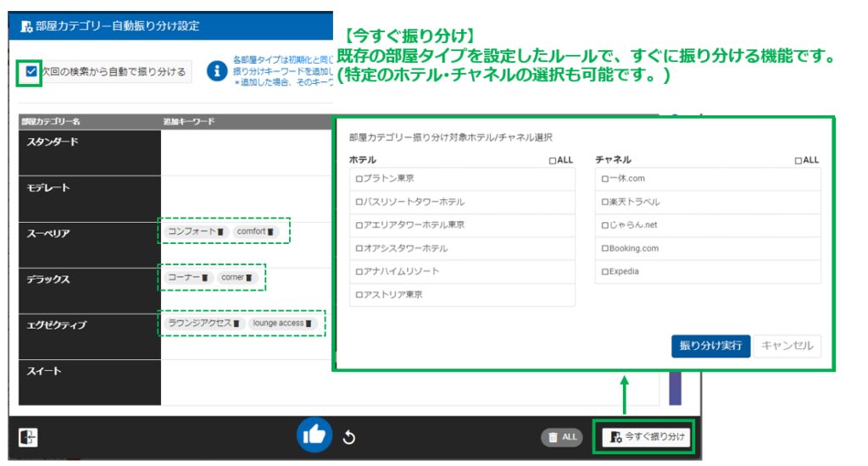
Task: Click the blue info icon
Action: point(218,70)
